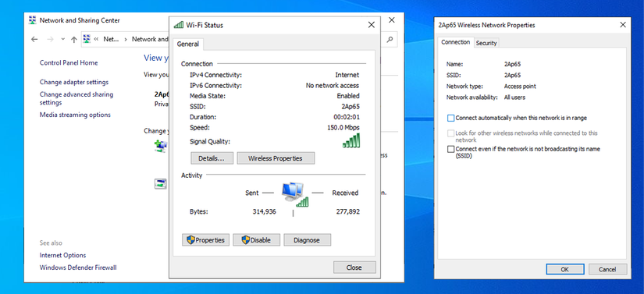Open recent locations dropdown arrow
The width and height of the screenshot is (644, 294).
pos(63,39)
